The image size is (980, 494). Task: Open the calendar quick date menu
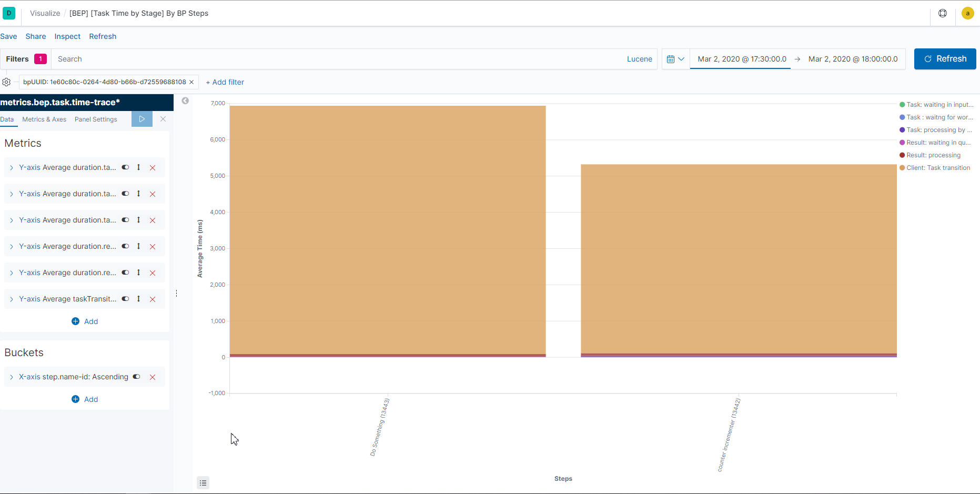675,59
